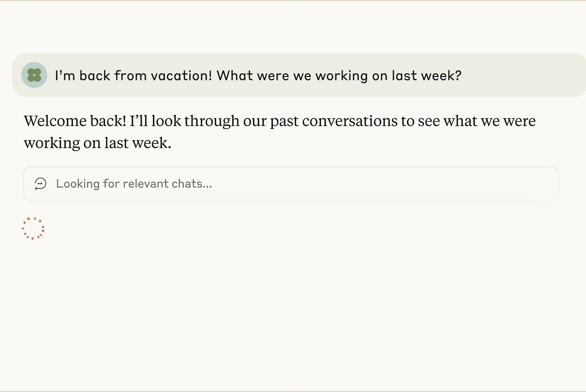The image size is (586, 392).
Task: Click the 'Looking for relevant chats...' status bar
Action: 291,183
